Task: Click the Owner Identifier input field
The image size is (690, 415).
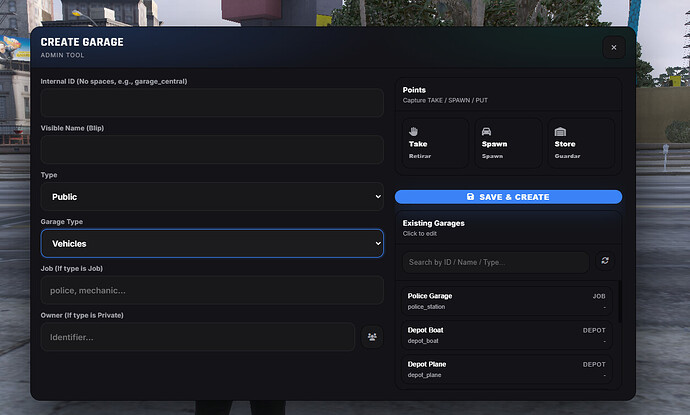Action: pyautogui.click(x=198, y=337)
